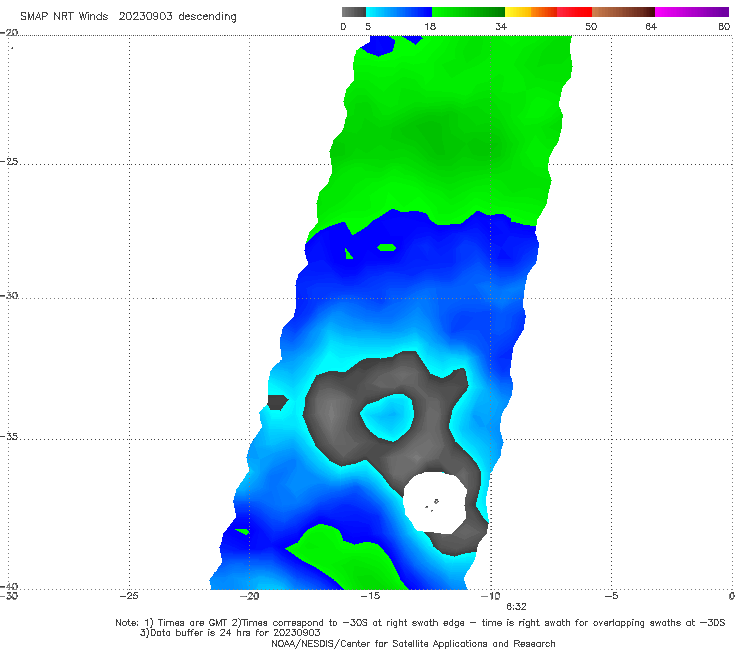
Task: Click the note line starting 'Note: 1) Times are GMT'
Action: tap(420, 623)
